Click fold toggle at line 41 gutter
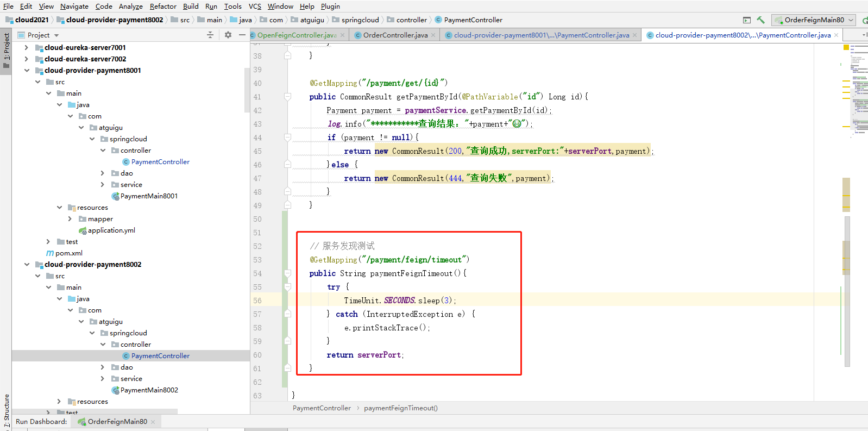 (287, 97)
